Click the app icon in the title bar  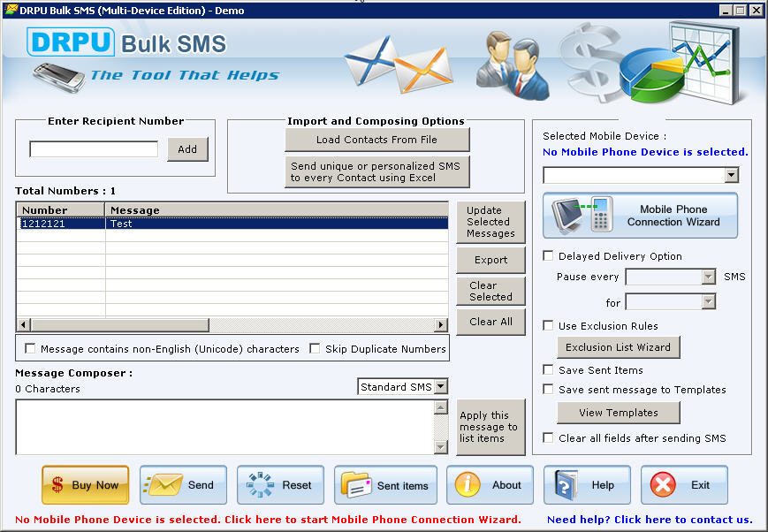[x=11, y=10]
